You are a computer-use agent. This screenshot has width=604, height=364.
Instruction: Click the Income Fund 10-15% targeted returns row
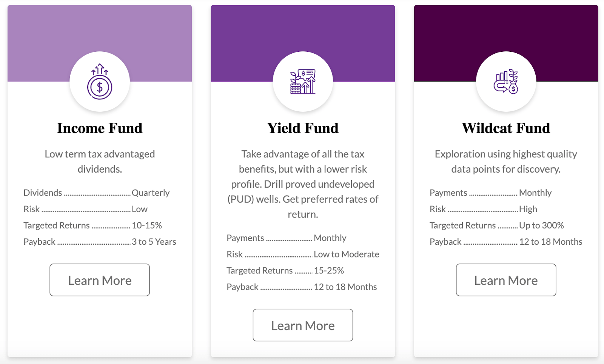tap(93, 225)
